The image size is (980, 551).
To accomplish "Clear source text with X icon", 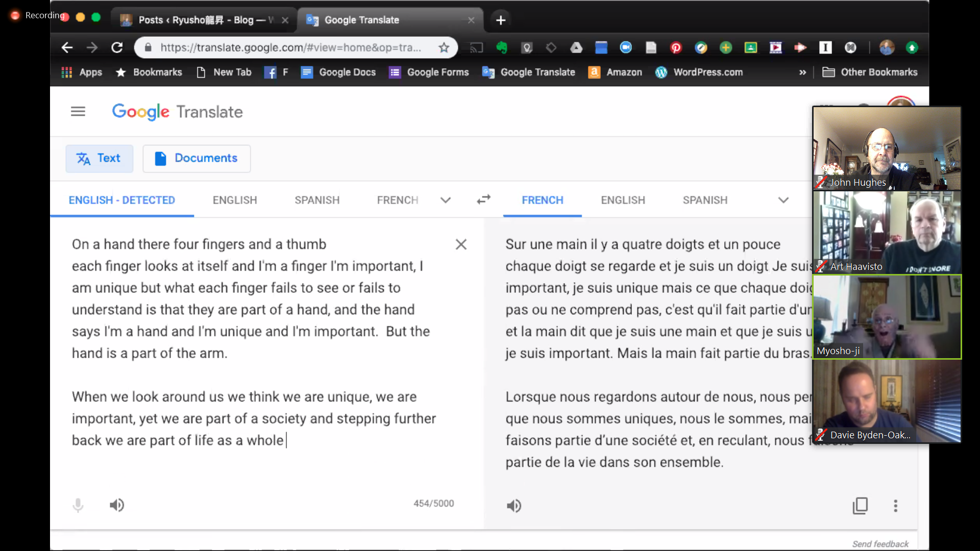I will click(x=461, y=244).
